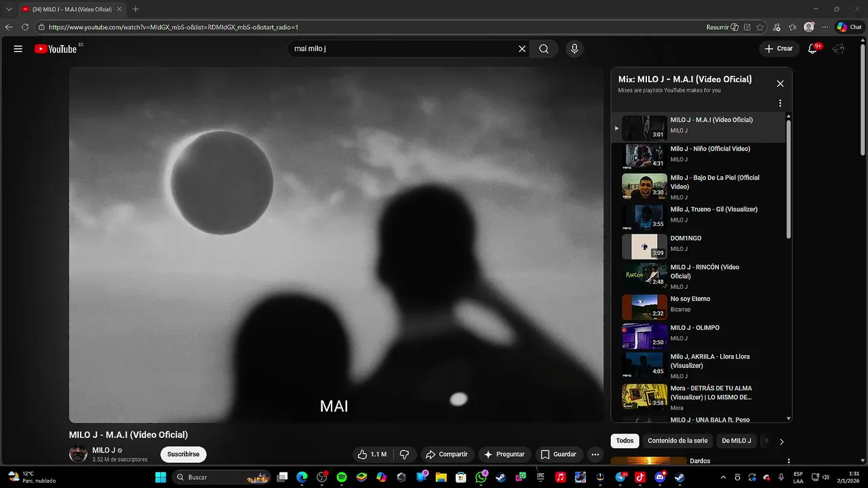Go back in browser history
The image size is (868, 488).
pos(9,27)
